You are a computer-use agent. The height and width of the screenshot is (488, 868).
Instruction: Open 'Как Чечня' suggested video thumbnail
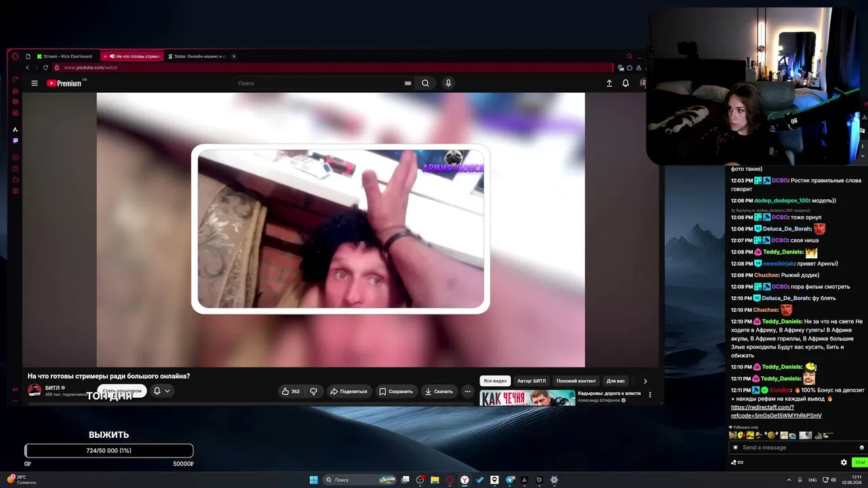[x=528, y=398]
